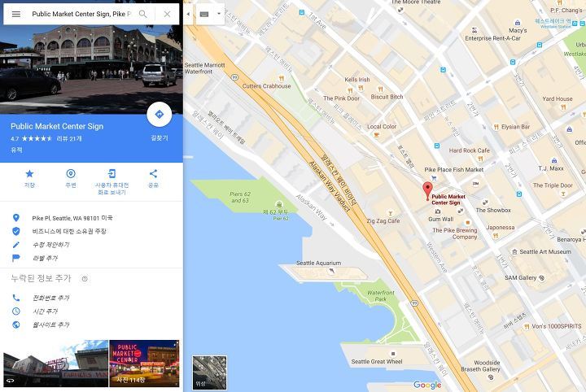Click the Public Market Center Sign search field

click(81, 14)
